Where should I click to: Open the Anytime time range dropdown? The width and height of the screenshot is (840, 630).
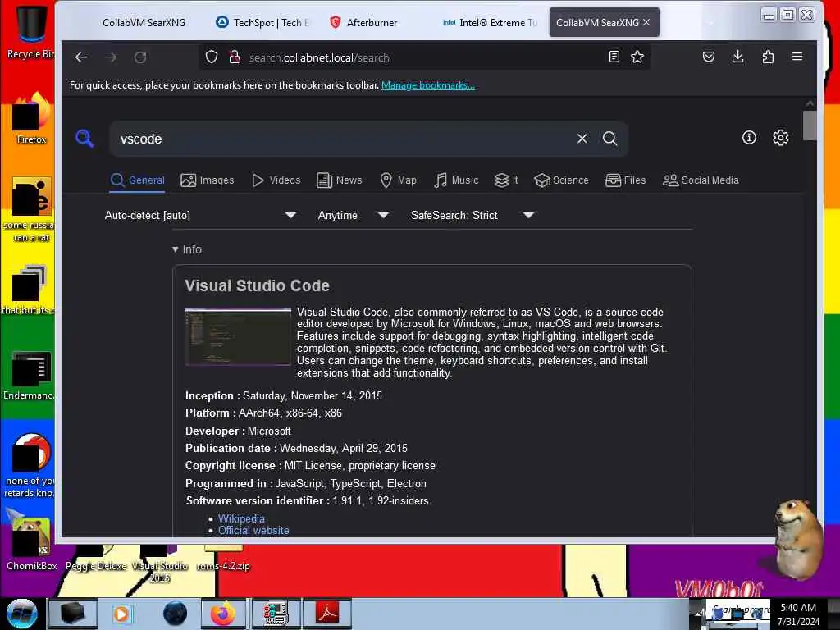353,216
